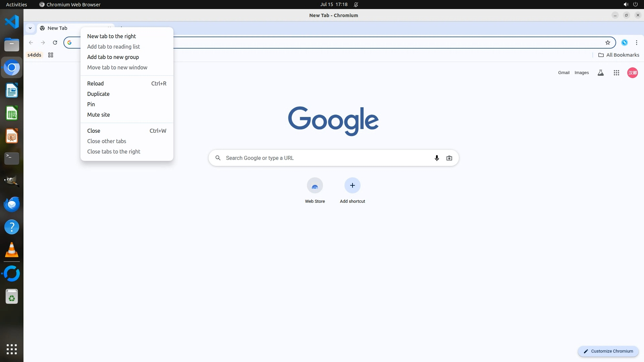Open the bookmarks bar apps grid icon

pos(51,55)
